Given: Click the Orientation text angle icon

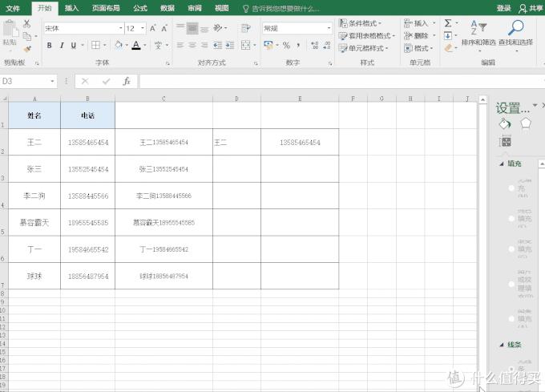Looking at the screenshot, I should click(x=218, y=28).
